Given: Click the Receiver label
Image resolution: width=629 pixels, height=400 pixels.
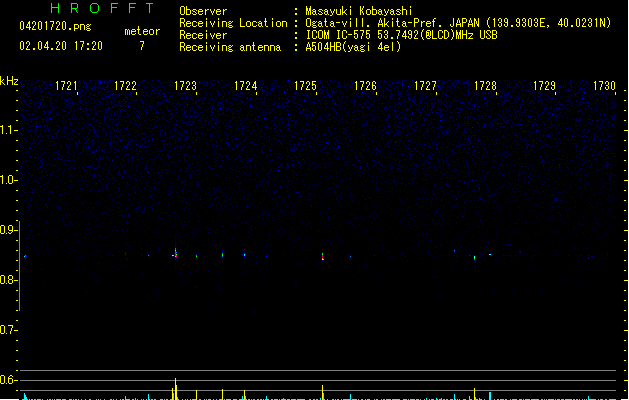Looking at the screenshot, I should [203, 35].
